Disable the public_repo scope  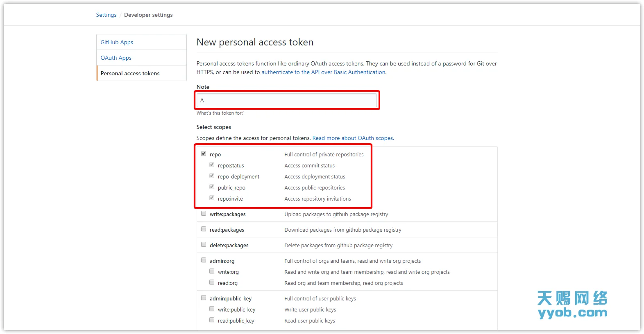[212, 186]
